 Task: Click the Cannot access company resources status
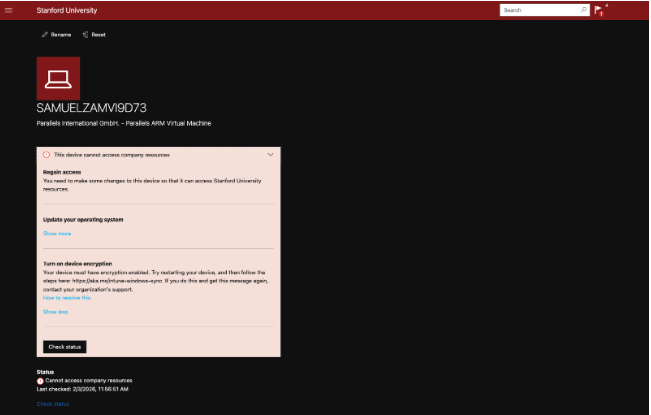click(x=89, y=381)
